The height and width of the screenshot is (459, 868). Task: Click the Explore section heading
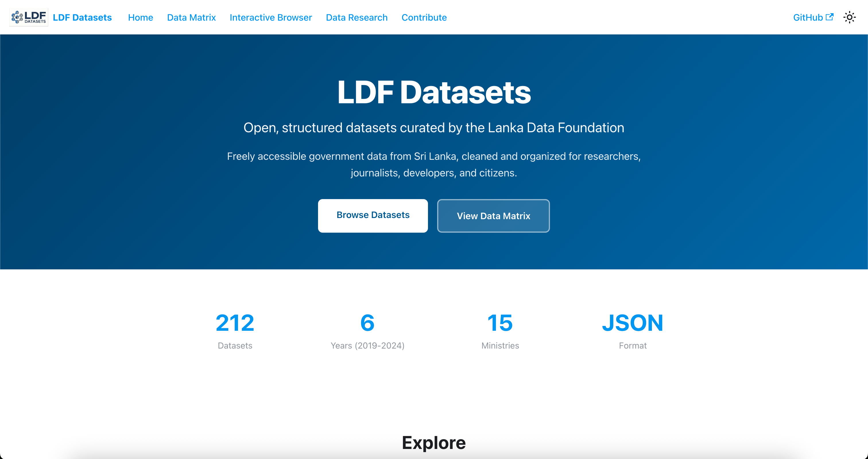coord(434,442)
